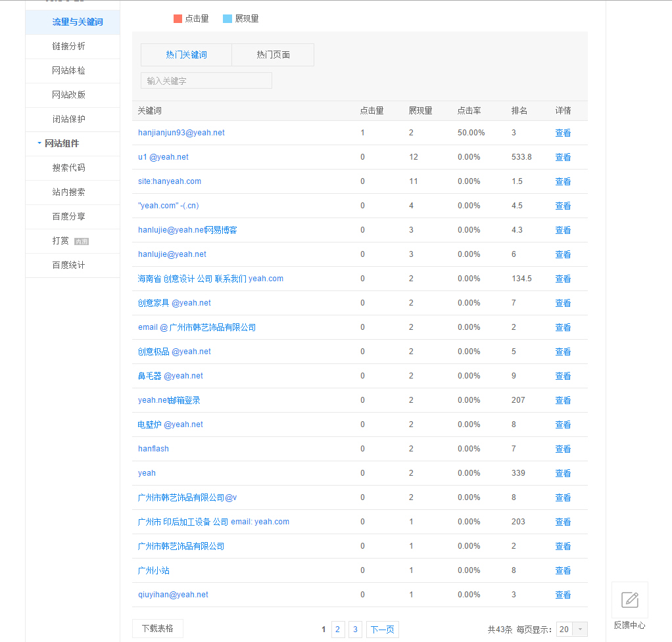672x642 pixels.
Task: Click the 共43条 total count text
Action: (500, 630)
